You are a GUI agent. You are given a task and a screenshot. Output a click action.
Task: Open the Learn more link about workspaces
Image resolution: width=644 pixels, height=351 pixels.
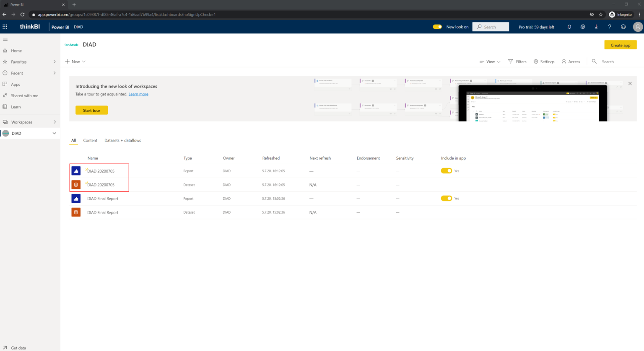click(x=138, y=94)
